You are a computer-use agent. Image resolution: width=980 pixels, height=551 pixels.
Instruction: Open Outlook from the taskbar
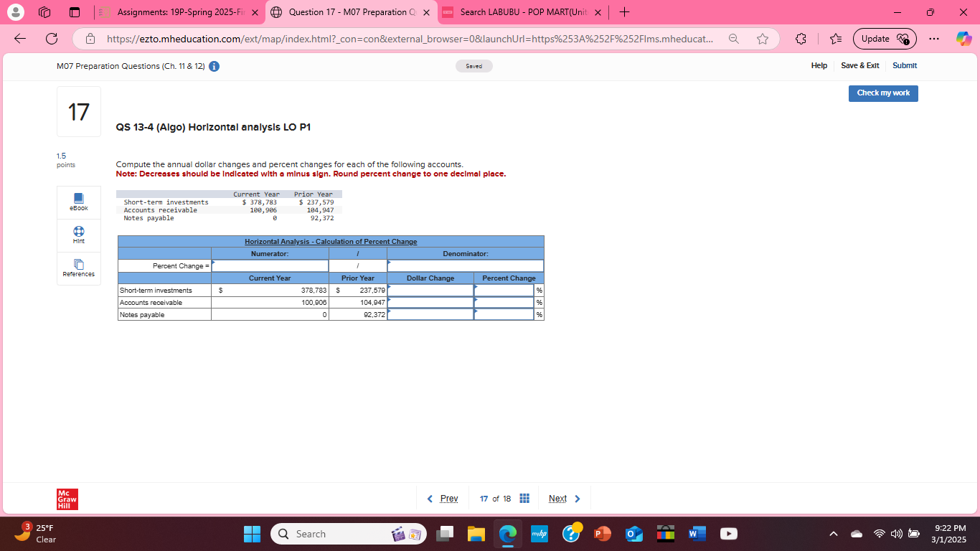[x=634, y=534]
